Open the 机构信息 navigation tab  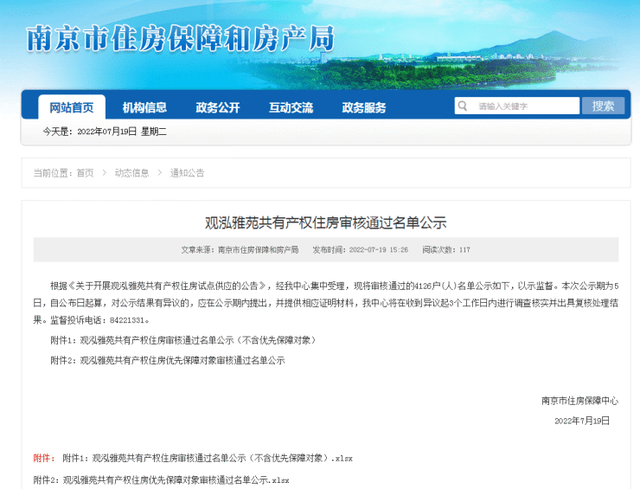pyautogui.click(x=144, y=108)
